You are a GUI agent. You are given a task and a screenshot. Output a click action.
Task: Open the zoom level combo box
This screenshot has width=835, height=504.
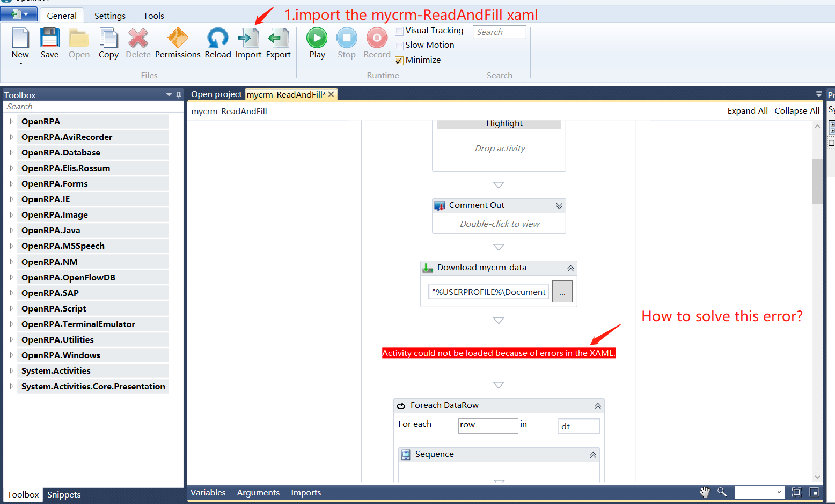(759, 492)
